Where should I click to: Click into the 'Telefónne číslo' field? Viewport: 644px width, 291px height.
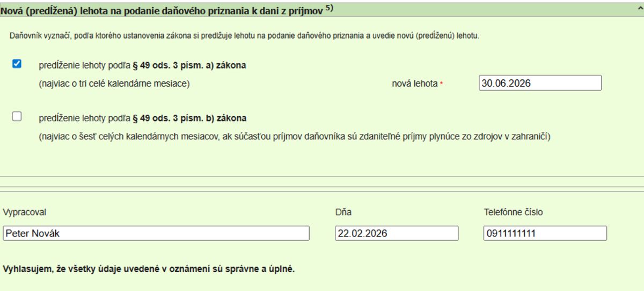pos(545,233)
